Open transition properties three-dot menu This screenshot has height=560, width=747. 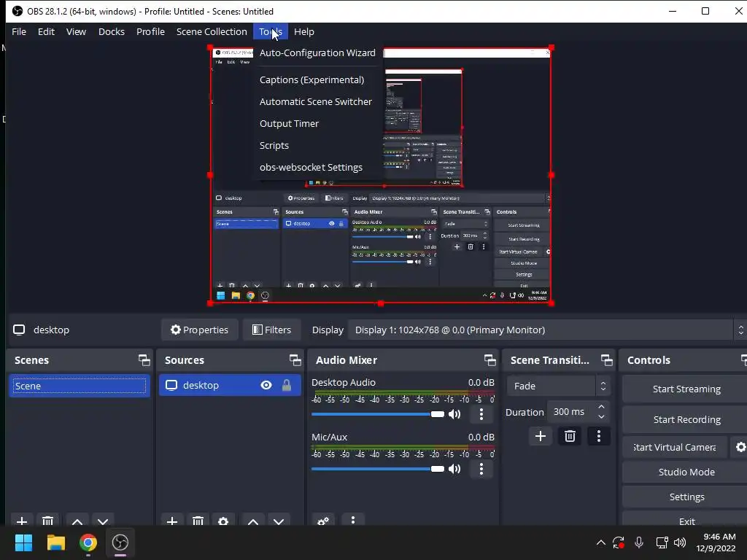(599, 436)
